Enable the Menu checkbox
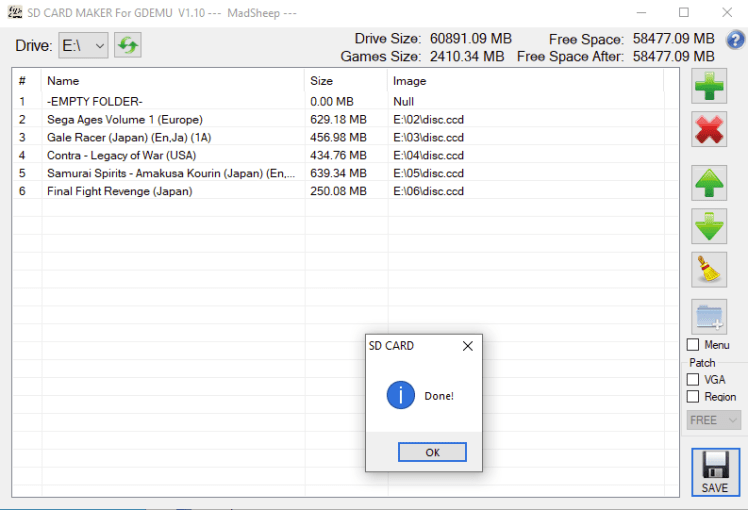The image size is (748, 510). [x=693, y=344]
